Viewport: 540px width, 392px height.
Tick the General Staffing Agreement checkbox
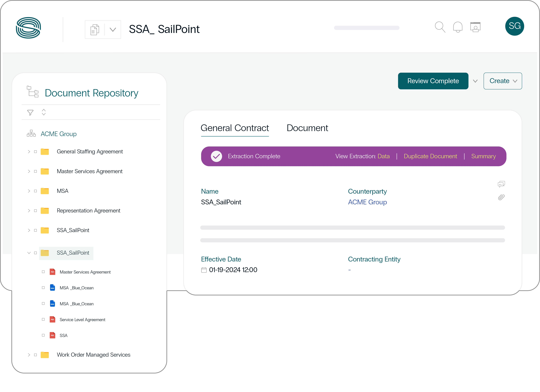tap(36, 152)
